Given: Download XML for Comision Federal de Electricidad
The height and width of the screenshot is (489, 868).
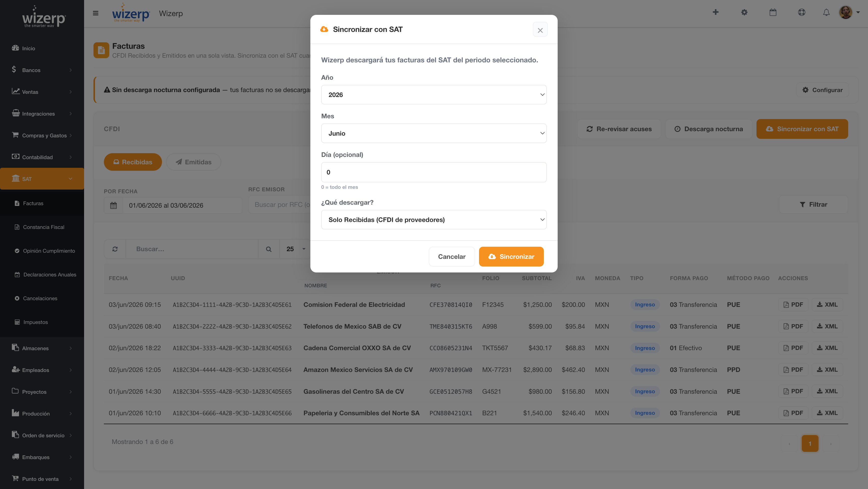Looking at the screenshot, I should coord(827,305).
